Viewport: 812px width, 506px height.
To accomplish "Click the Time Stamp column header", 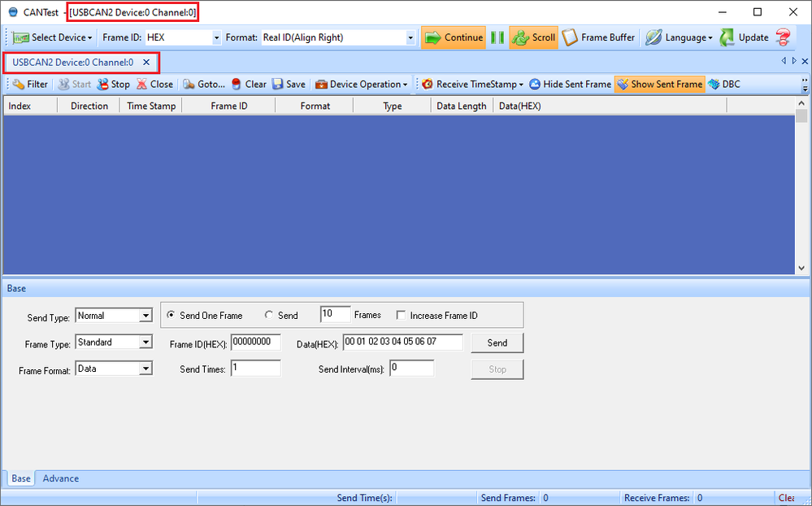I will [150, 106].
